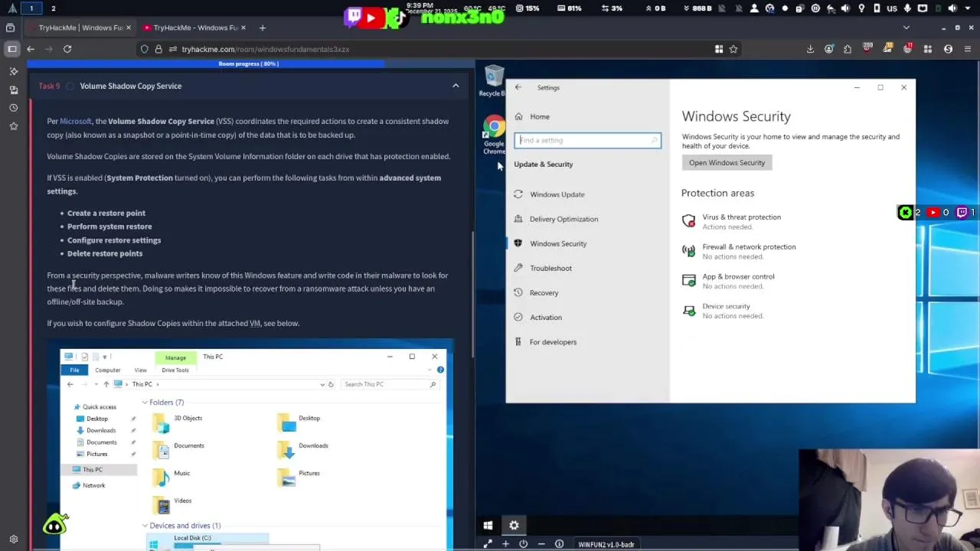Reload the TryHackMe page
Viewport: 980px width, 551px height.
pos(67,49)
